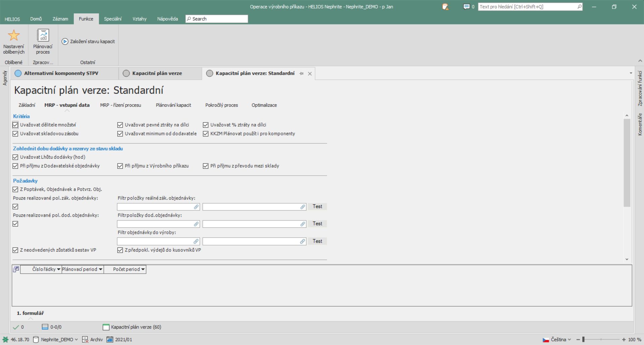This screenshot has width=644, height=345.
Task: Switch to the Plánování kapacit tab
Action: click(173, 105)
